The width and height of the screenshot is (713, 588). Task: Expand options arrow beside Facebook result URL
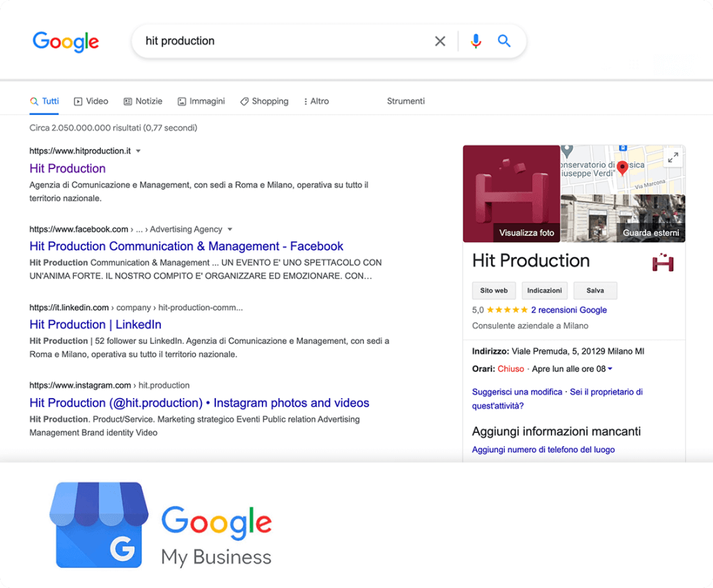[230, 229]
